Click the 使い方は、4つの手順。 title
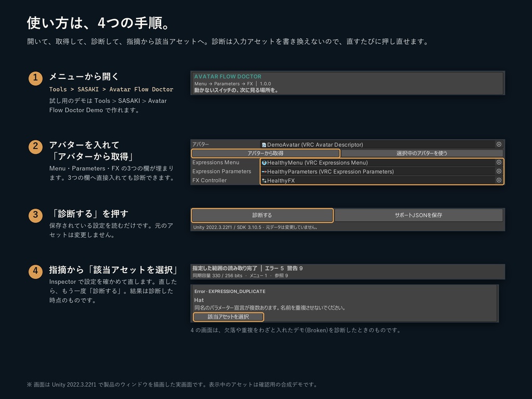Viewport: 532px width, 399px height. [x=98, y=23]
